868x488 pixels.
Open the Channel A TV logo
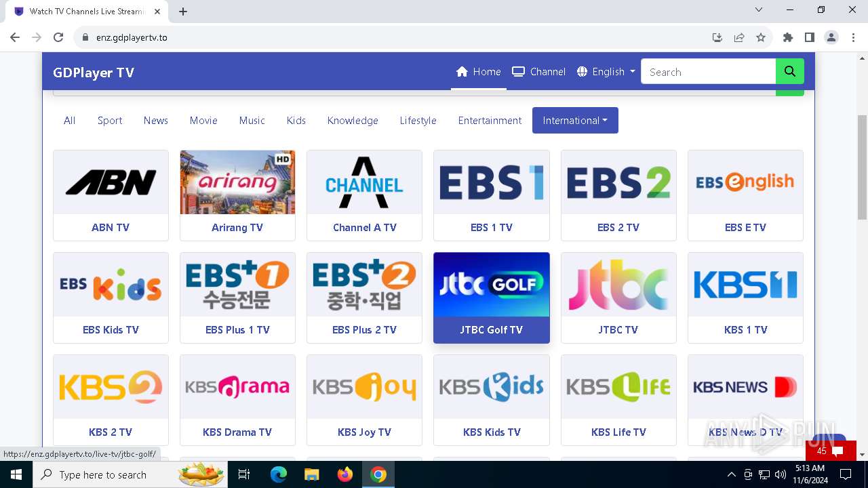[x=364, y=182]
